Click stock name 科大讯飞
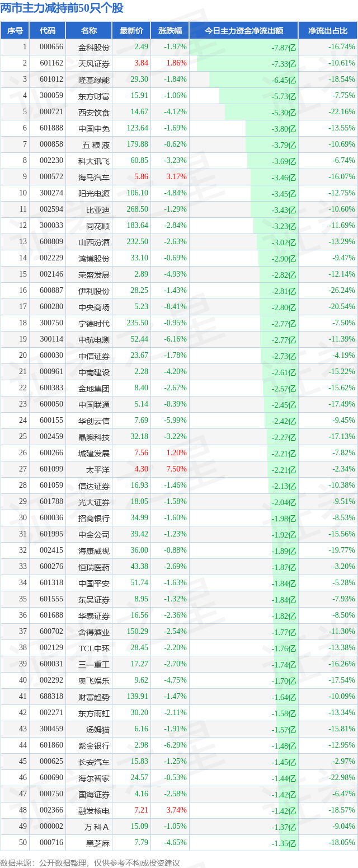 tap(94, 161)
